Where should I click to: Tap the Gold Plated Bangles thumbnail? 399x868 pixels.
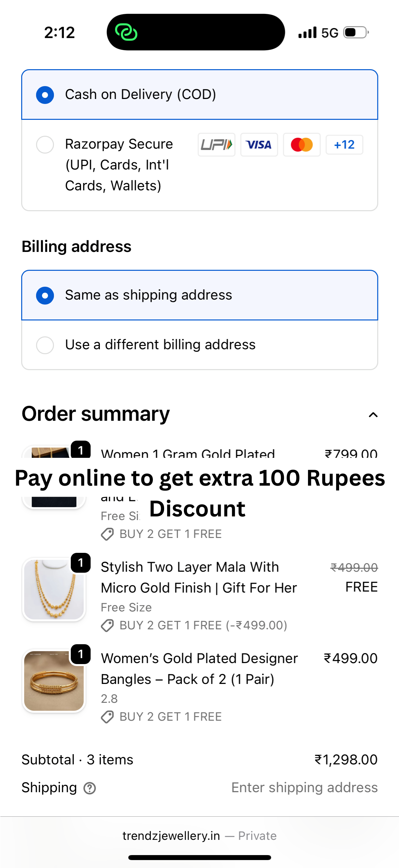pos(54,681)
